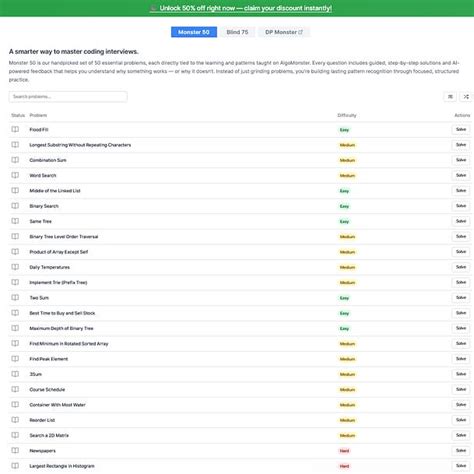Click the book icon beside Word Search
Screen dimensions: 474x474
click(15, 175)
